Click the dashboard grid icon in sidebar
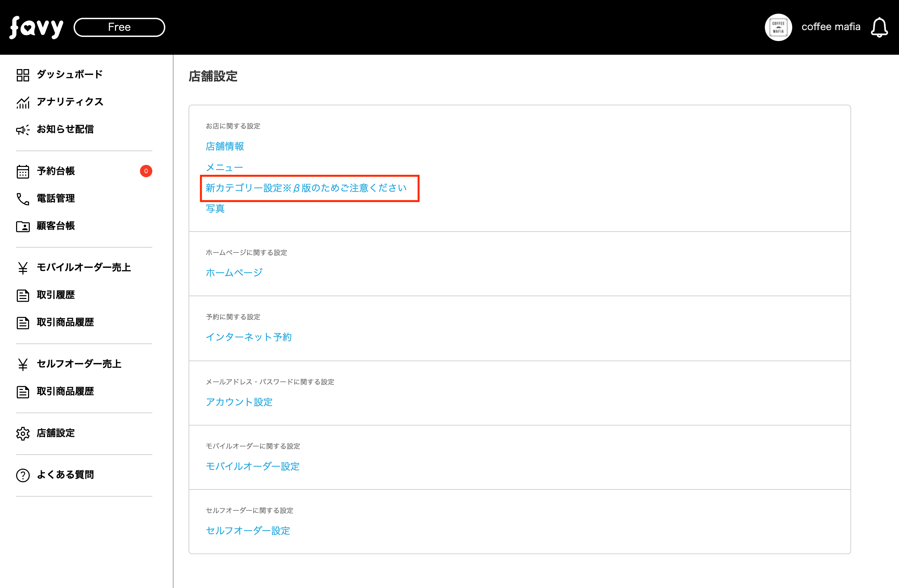 click(23, 75)
